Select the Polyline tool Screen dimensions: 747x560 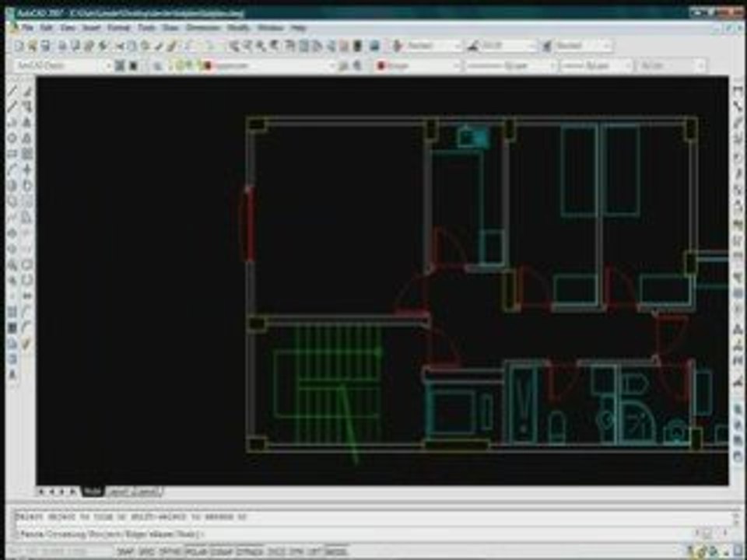coord(13,122)
